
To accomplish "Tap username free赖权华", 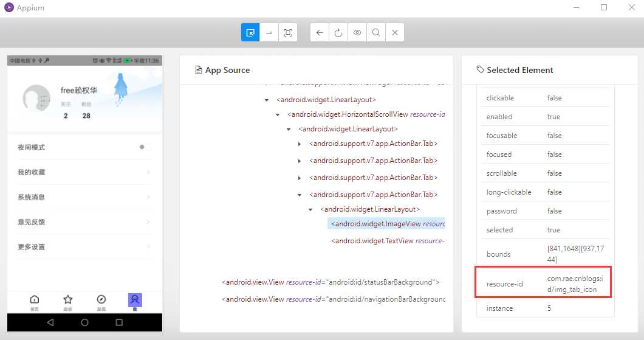I will 79,90.
